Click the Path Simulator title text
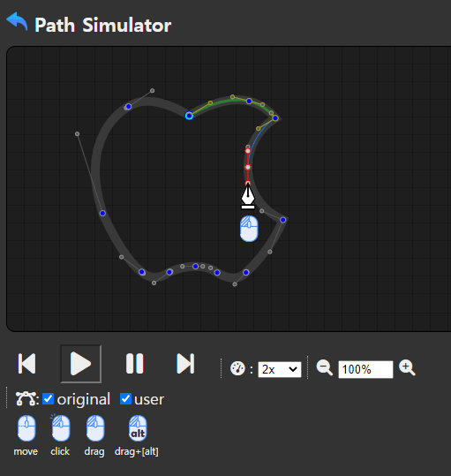Viewport: 451px width, 476px height. coord(102,25)
